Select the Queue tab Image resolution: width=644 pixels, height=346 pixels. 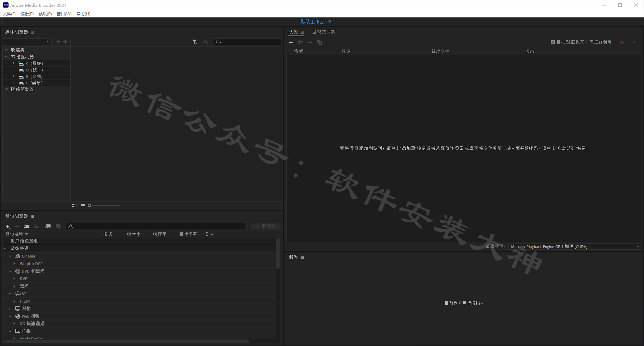[x=293, y=32]
